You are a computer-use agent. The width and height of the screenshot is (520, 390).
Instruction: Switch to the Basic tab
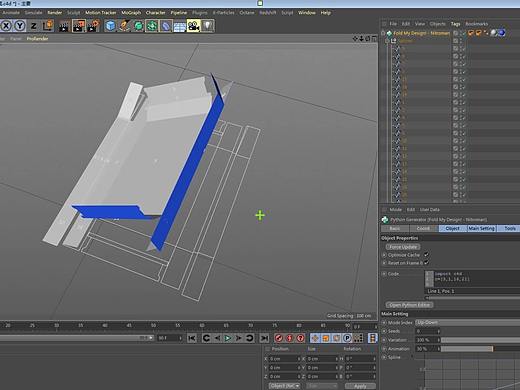click(395, 228)
